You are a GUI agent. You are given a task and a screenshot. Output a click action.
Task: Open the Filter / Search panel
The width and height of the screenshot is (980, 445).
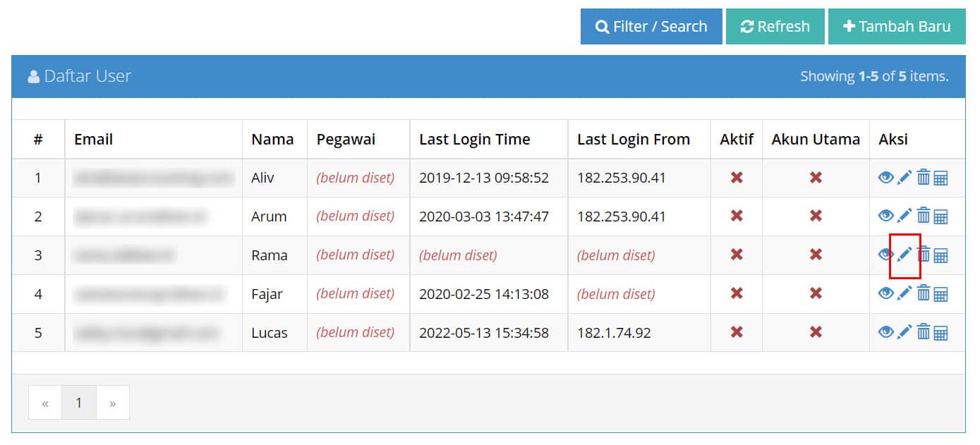[x=651, y=27]
